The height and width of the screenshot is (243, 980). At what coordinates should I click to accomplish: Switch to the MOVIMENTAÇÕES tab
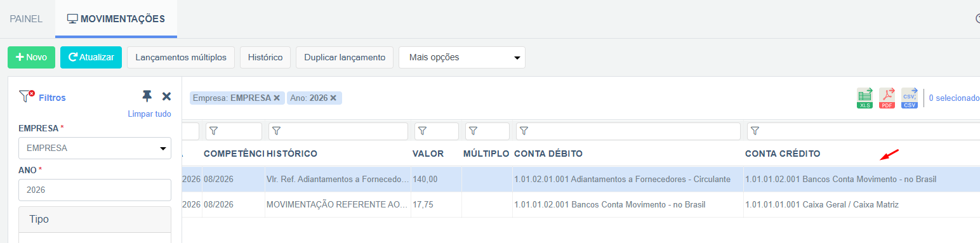[116, 19]
